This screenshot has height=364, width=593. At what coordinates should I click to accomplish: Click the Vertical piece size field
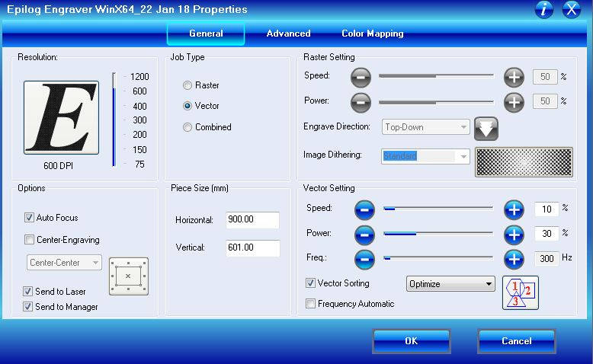[x=252, y=248]
